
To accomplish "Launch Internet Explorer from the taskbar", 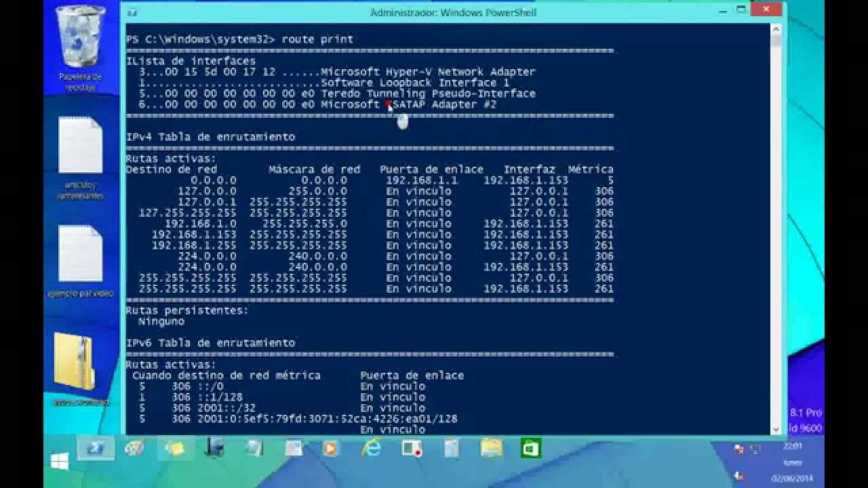I will tap(371, 448).
